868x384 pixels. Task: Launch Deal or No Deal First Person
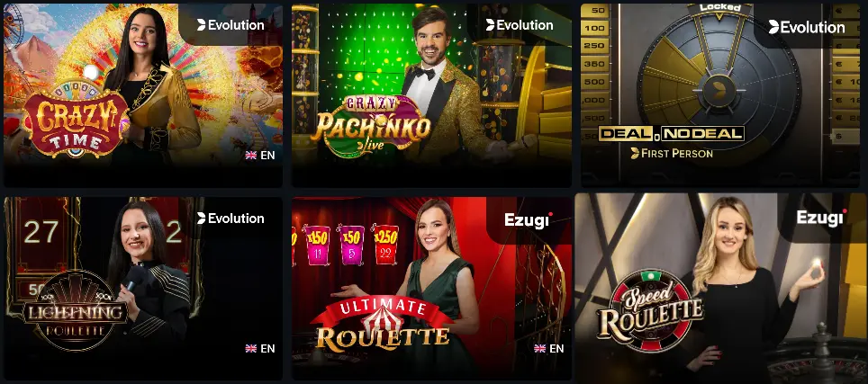[723, 95]
